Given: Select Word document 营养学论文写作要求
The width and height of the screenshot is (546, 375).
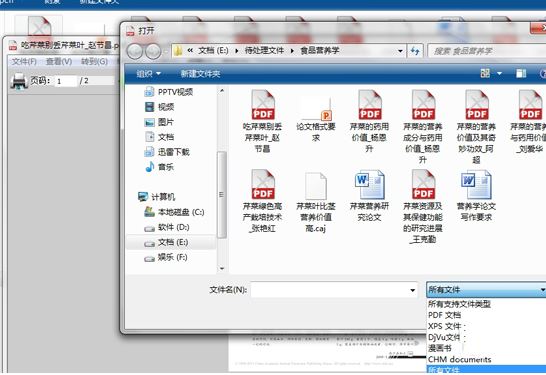Looking at the screenshot, I should tap(476, 196).
